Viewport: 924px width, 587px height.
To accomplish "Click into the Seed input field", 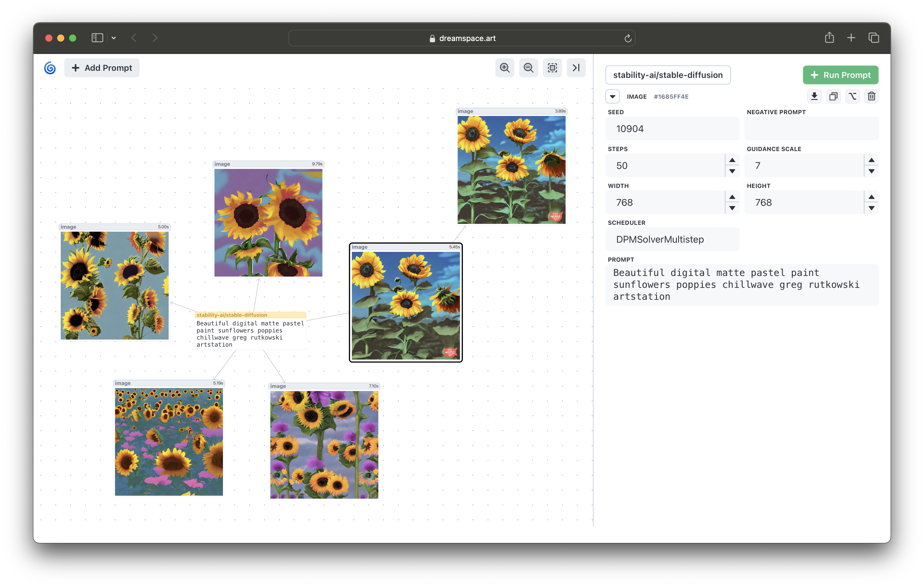I will point(672,129).
